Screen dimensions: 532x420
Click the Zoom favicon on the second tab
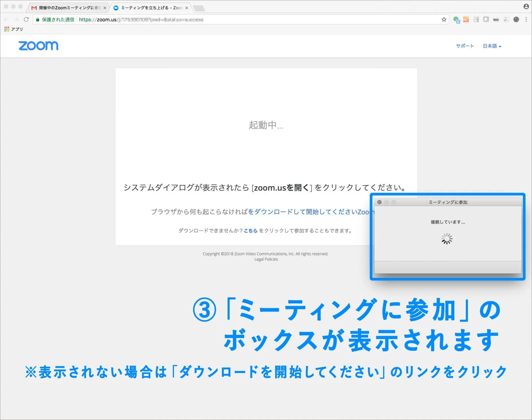(116, 8)
